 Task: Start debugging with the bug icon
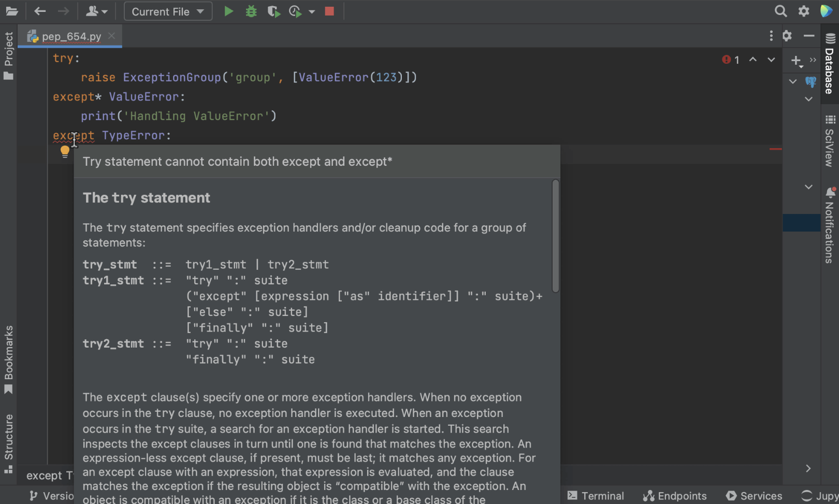pyautogui.click(x=251, y=11)
